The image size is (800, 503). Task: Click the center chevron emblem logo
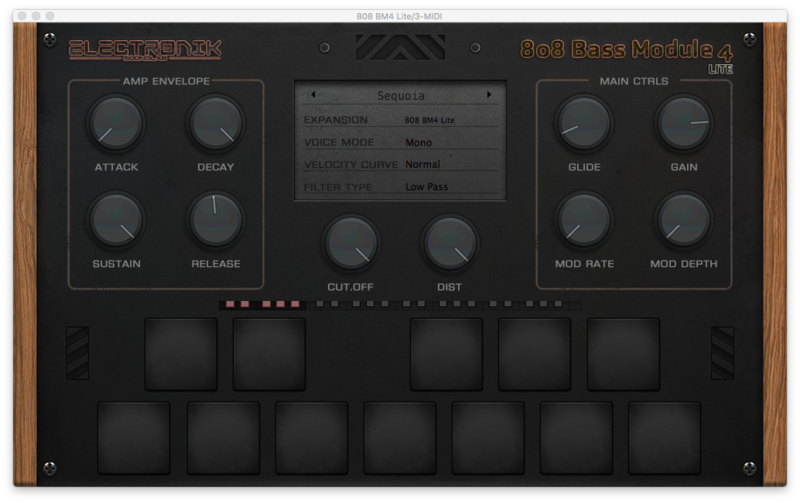400,47
